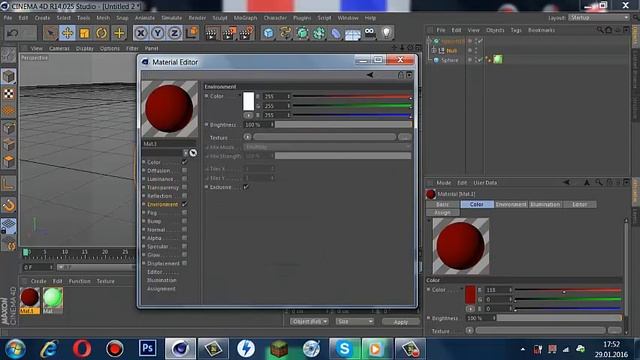Click the Texture browse button in Material Editor

click(x=405, y=137)
